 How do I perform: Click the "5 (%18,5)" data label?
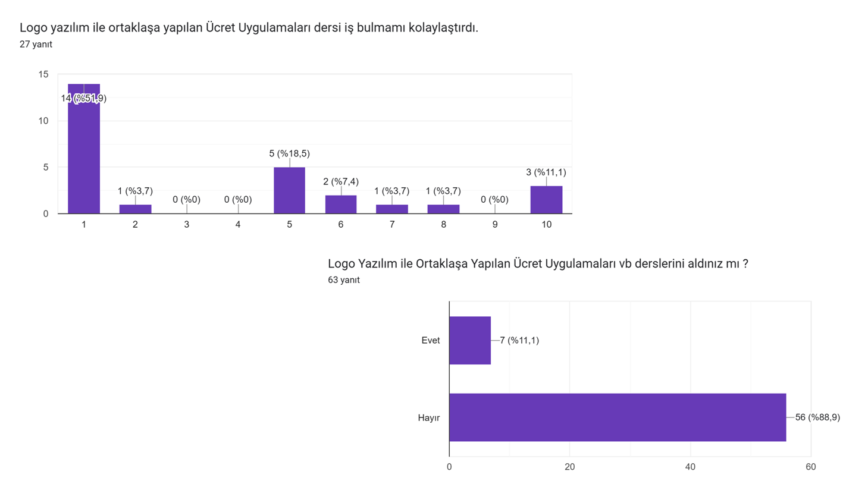click(289, 153)
